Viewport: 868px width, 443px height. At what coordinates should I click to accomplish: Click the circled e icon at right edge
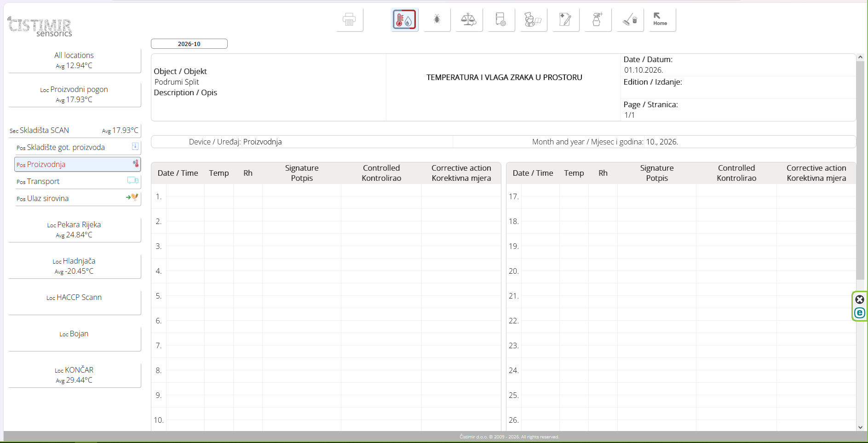(859, 313)
